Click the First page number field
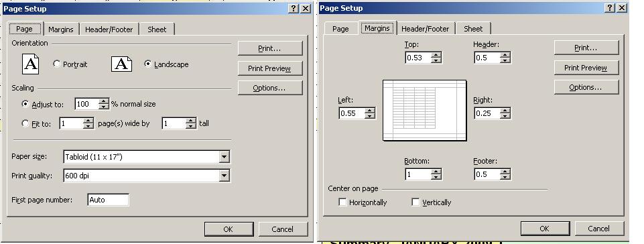 109,200
